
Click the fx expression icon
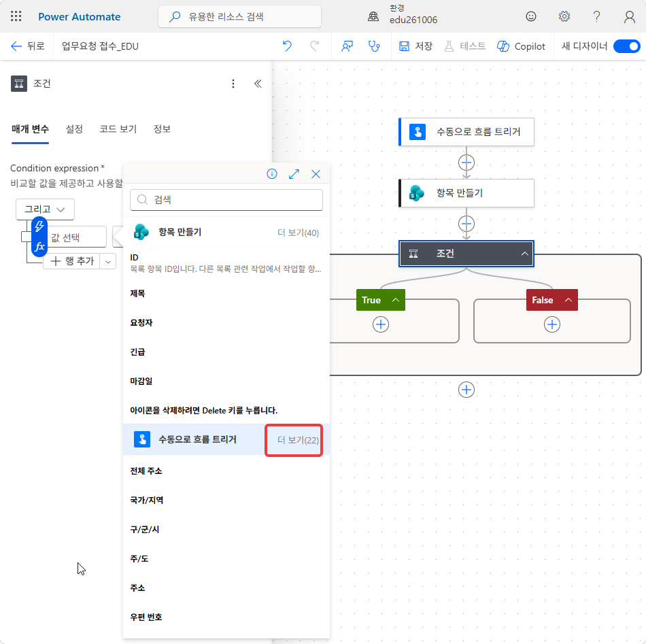[x=39, y=246]
